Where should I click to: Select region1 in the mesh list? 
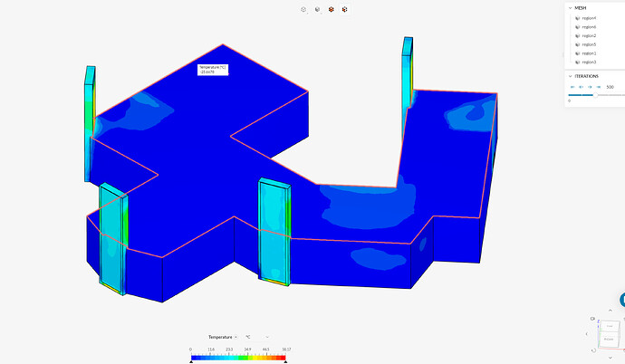pyautogui.click(x=589, y=53)
